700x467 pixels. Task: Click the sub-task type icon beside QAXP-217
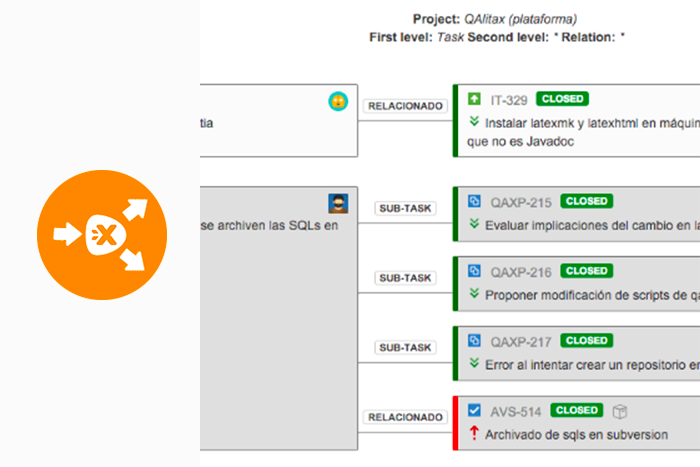(x=475, y=341)
